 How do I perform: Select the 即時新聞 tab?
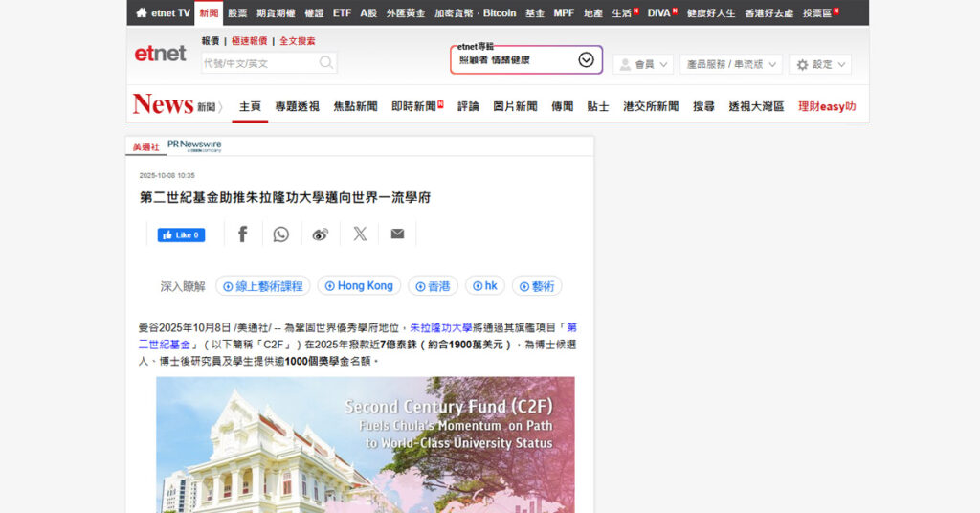pyautogui.click(x=416, y=106)
